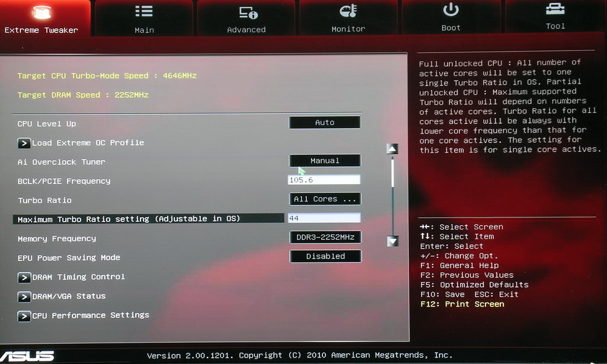Expand DRAM Timing Control arrow
This screenshot has width=607, height=364.
[x=24, y=277]
